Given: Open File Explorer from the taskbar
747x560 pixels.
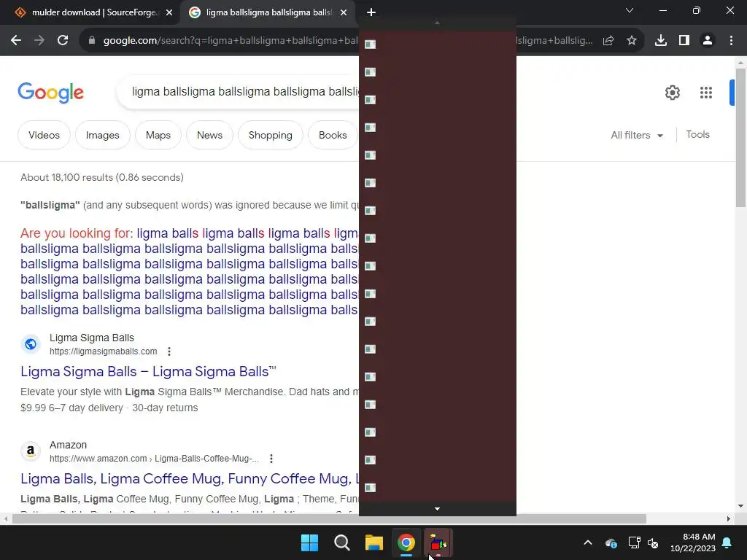Looking at the screenshot, I should pos(374,542).
